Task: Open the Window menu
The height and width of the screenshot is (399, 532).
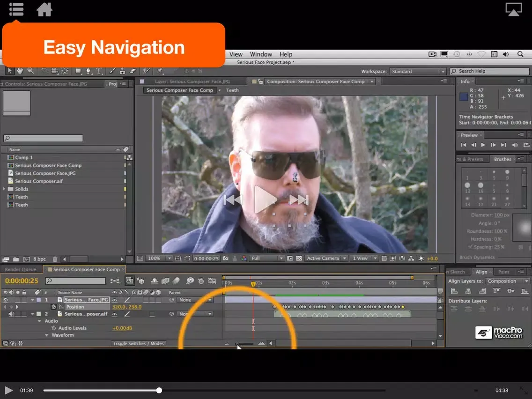Action: click(261, 54)
